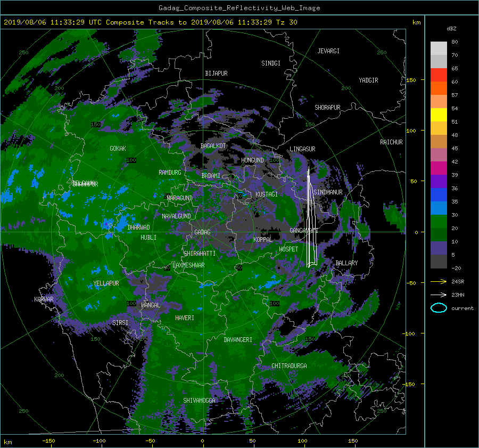Image resolution: width=479 pixels, height=448 pixels.
Task: Click the BAGALKOT city label
Action: (213, 146)
